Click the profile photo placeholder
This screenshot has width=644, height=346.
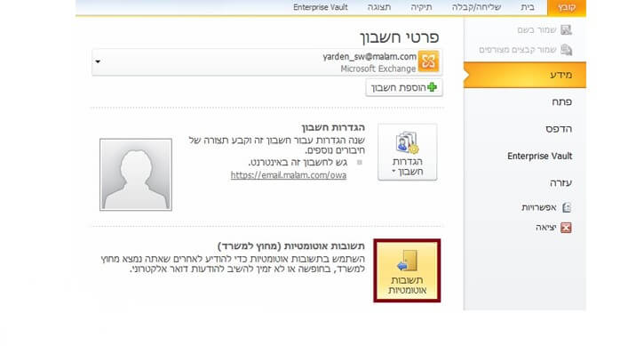(136, 174)
